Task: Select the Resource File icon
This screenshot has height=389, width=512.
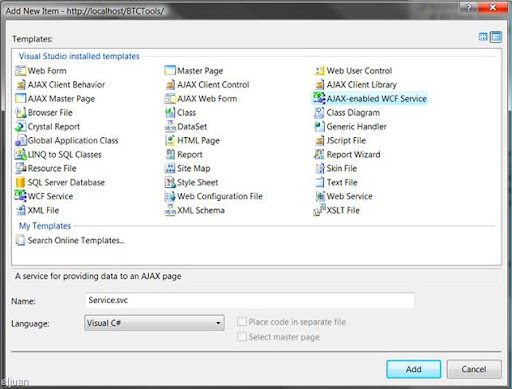Action: pos(20,168)
